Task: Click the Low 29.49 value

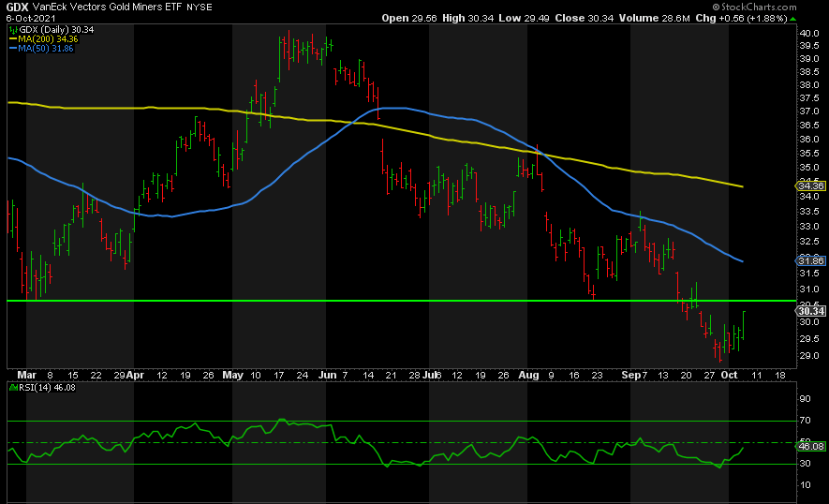Action: (524, 18)
